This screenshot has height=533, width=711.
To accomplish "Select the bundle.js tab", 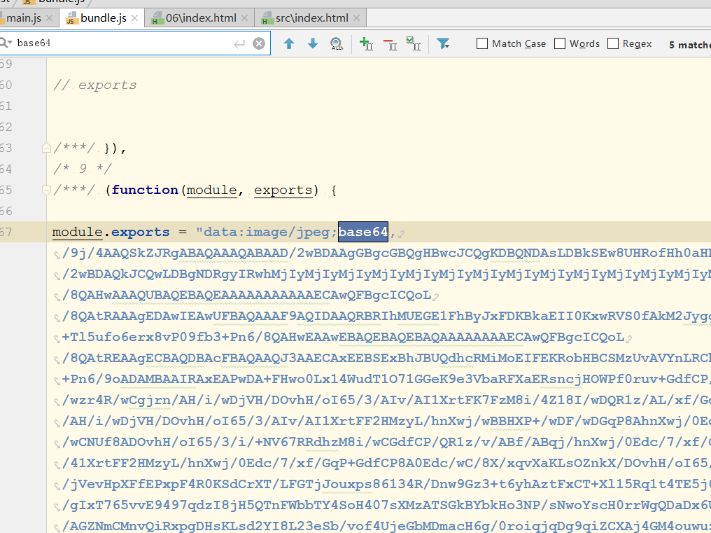I will click(103, 18).
